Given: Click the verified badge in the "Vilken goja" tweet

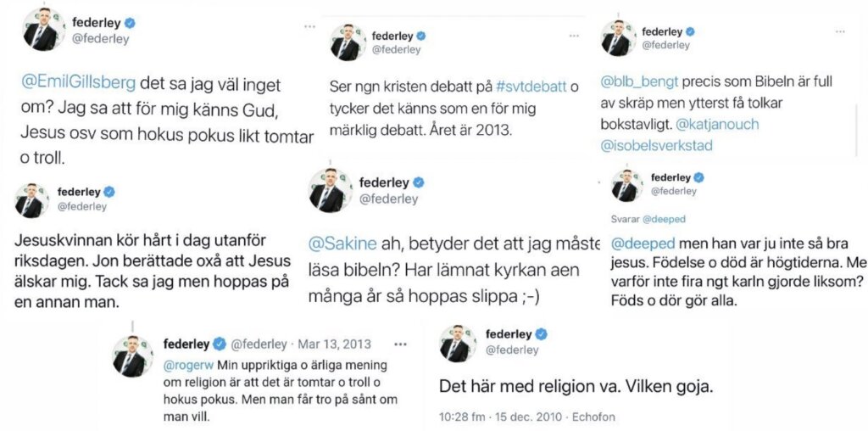Looking at the screenshot, I should pyautogui.click(x=539, y=334).
